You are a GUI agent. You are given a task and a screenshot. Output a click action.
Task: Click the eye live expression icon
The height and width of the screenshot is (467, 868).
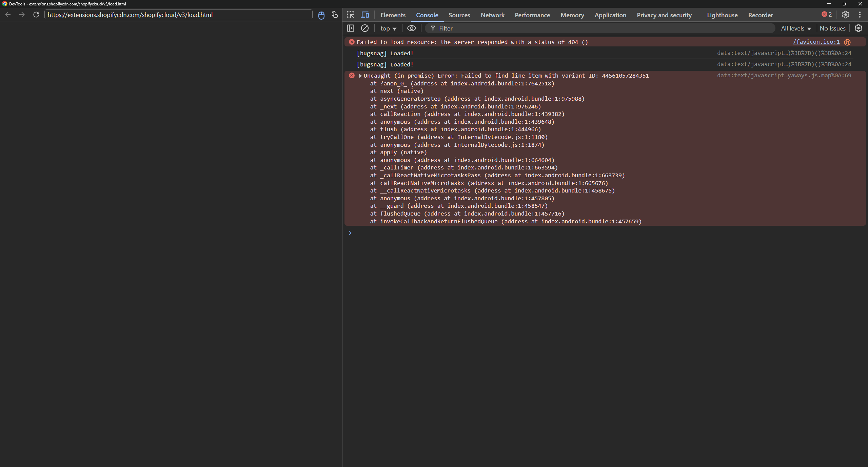click(x=411, y=28)
